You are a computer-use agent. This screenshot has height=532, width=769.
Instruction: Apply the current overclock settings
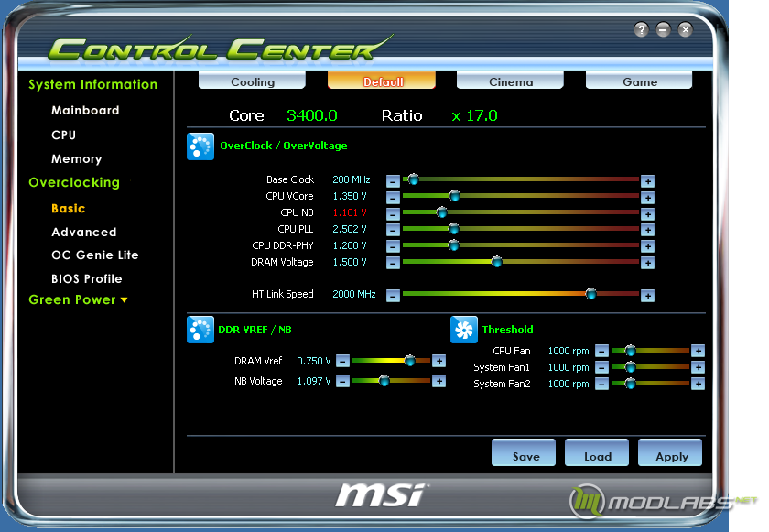[x=670, y=452]
